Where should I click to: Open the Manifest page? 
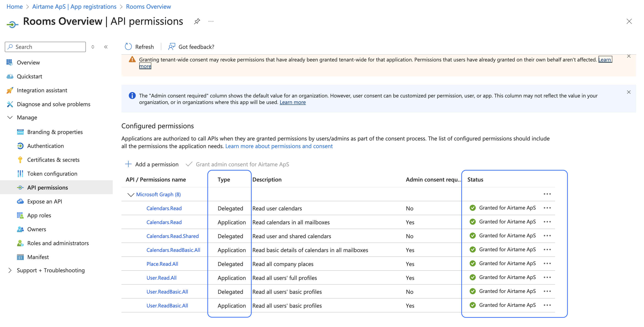[x=38, y=257]
